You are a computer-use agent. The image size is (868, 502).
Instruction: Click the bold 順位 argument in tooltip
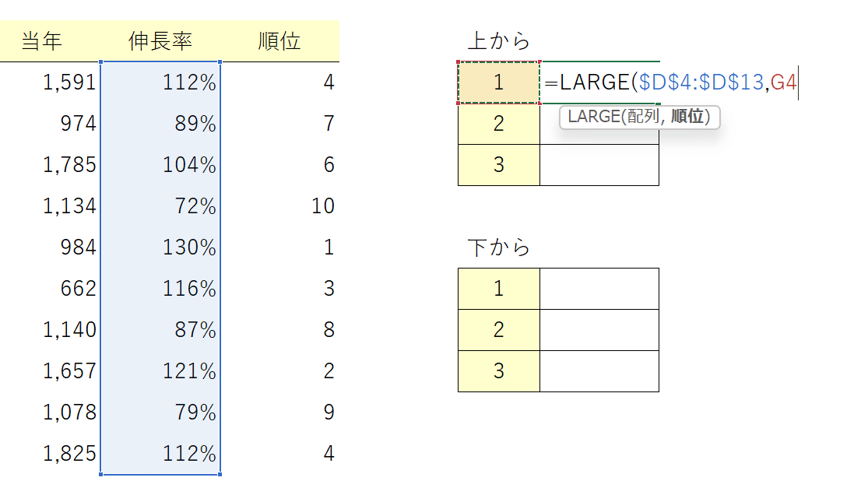pos(687,117)
